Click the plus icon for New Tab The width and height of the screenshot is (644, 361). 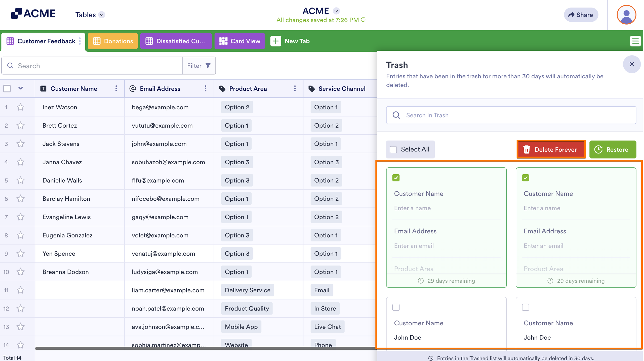[x=275, y=41]
